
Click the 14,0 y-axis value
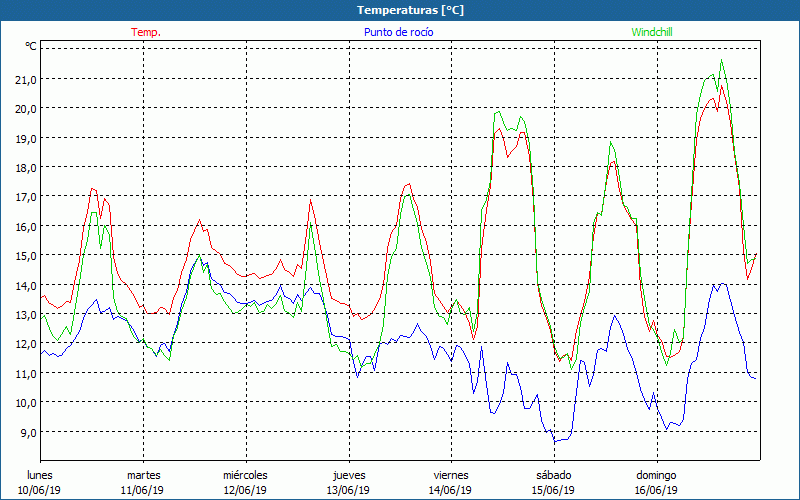[x=26, y=285]
